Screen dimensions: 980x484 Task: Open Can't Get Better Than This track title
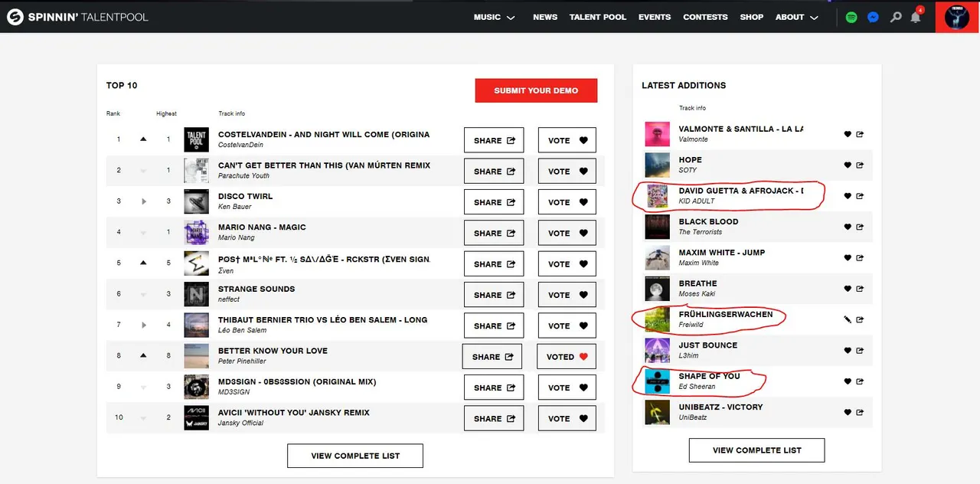pos(324,165)
